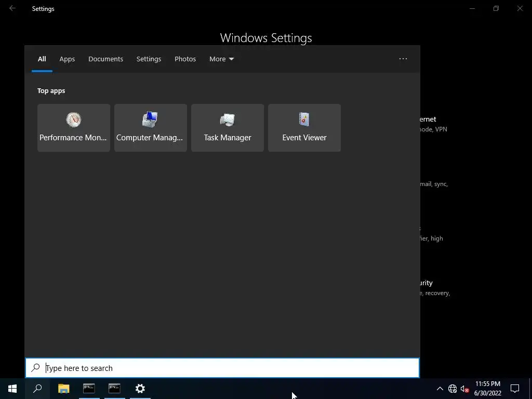
Task: Expand the More dropdown in search
Action: click(221, 59)
